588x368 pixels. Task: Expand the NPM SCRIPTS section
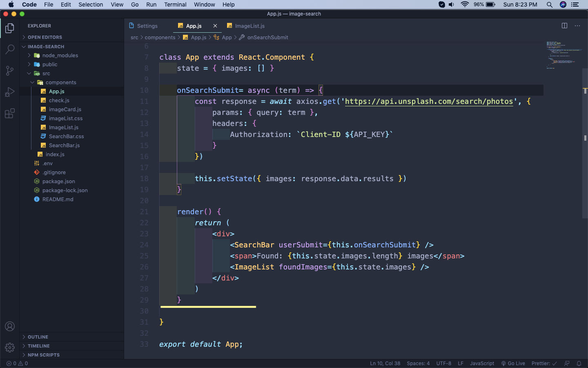coord(72,355)
